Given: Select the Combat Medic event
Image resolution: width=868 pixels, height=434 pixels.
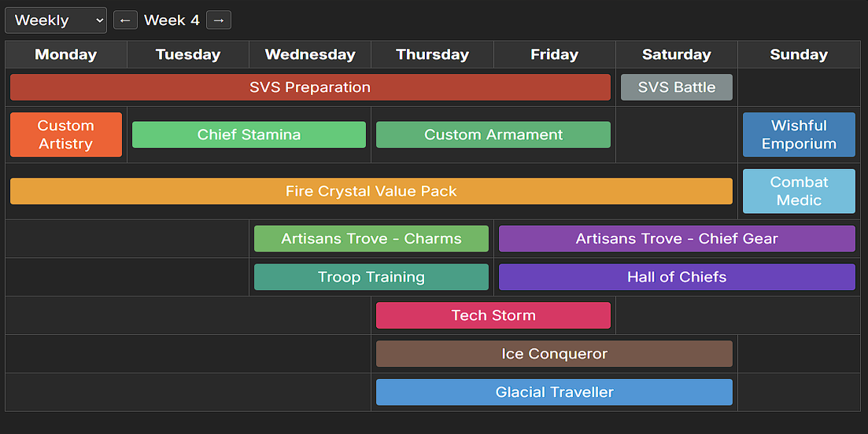Looking at the screenshot, I should [x=799, y=191].
